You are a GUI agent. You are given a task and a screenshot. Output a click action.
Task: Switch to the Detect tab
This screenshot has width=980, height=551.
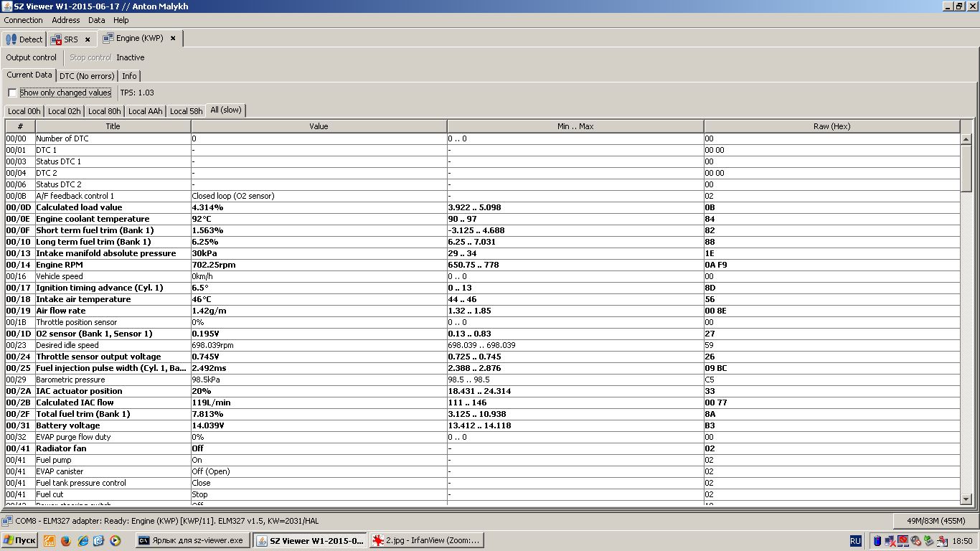(x=24, y=39)
